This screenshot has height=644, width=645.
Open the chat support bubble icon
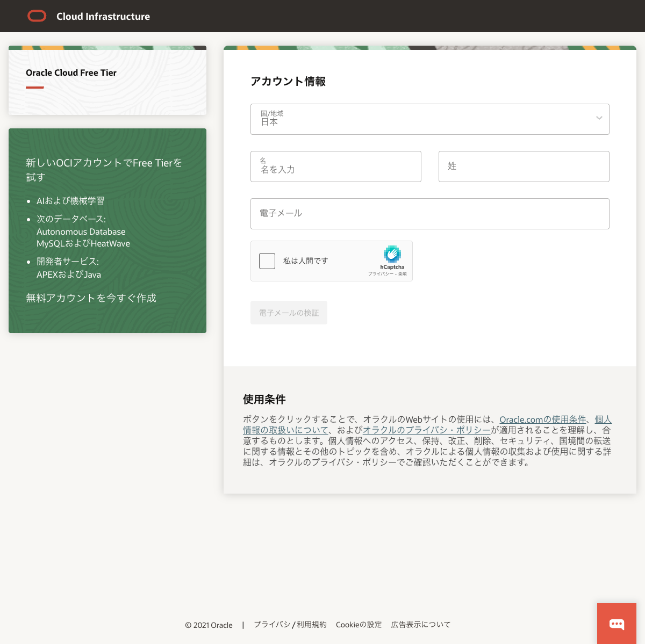coord(617,624)
